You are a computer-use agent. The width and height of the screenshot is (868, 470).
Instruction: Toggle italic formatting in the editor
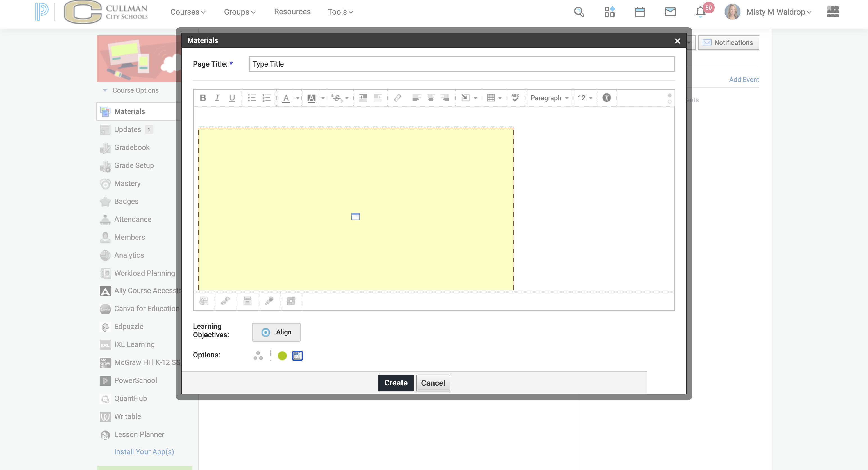coord(217,98)
